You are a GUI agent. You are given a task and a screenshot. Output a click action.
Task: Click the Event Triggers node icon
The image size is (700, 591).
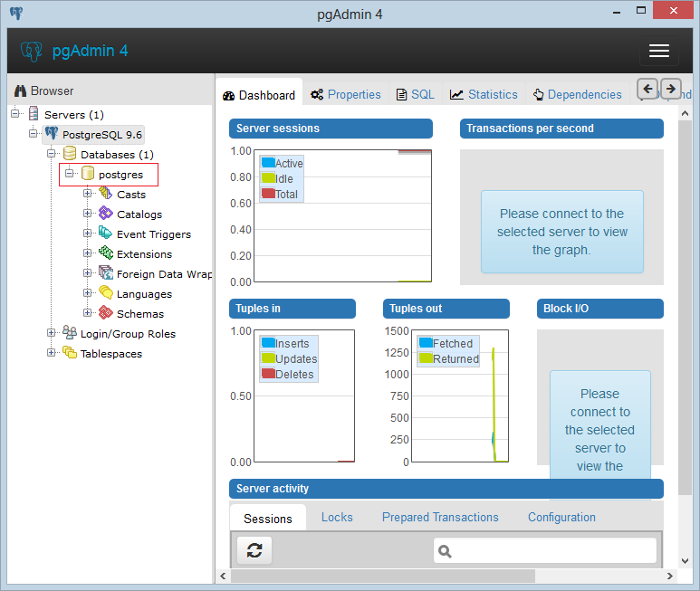105,233
